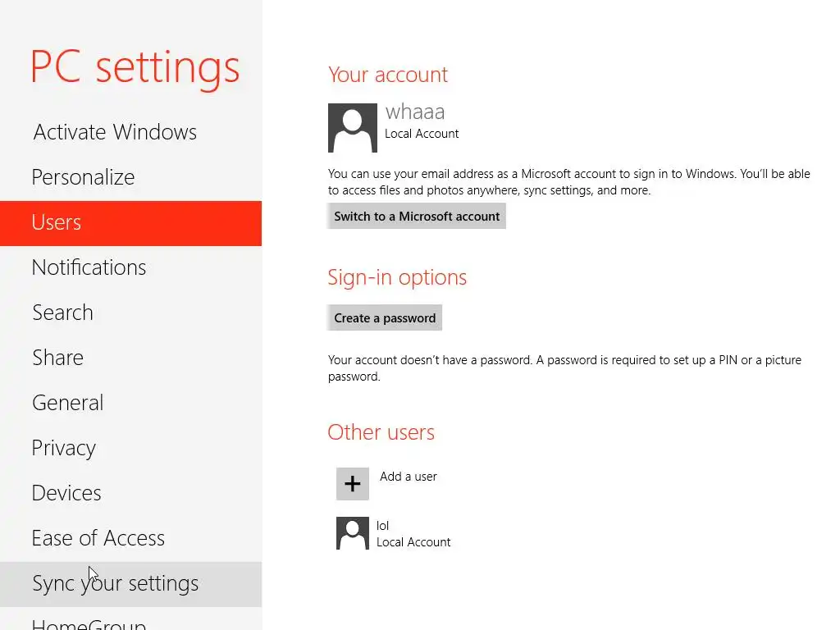Switch to the Search settings page
840x630 pixels.
[62, 313]
